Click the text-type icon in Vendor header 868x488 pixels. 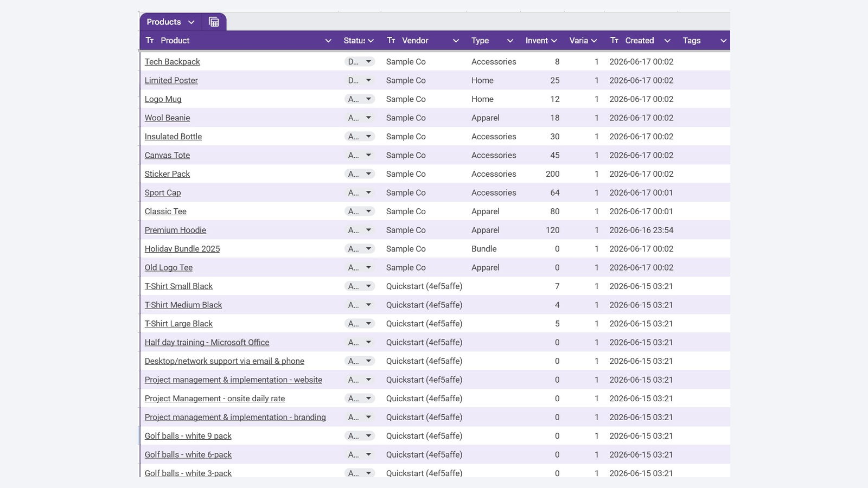point(391,40)
